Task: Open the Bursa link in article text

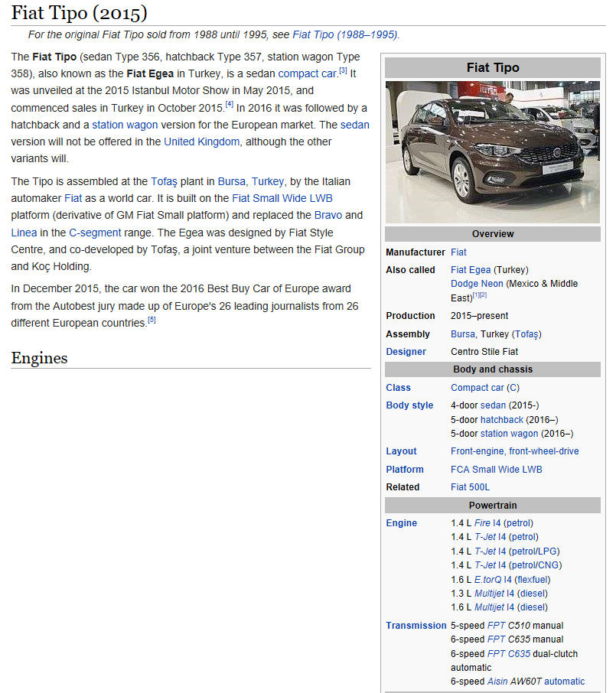Action: (x=231, y=181)
